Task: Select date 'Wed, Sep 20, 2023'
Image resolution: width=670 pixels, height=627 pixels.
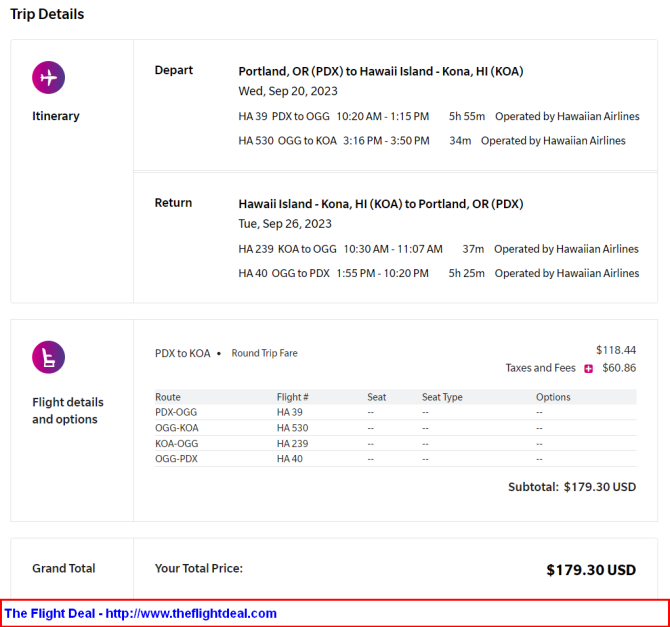Action: click(x=288, y=91)
